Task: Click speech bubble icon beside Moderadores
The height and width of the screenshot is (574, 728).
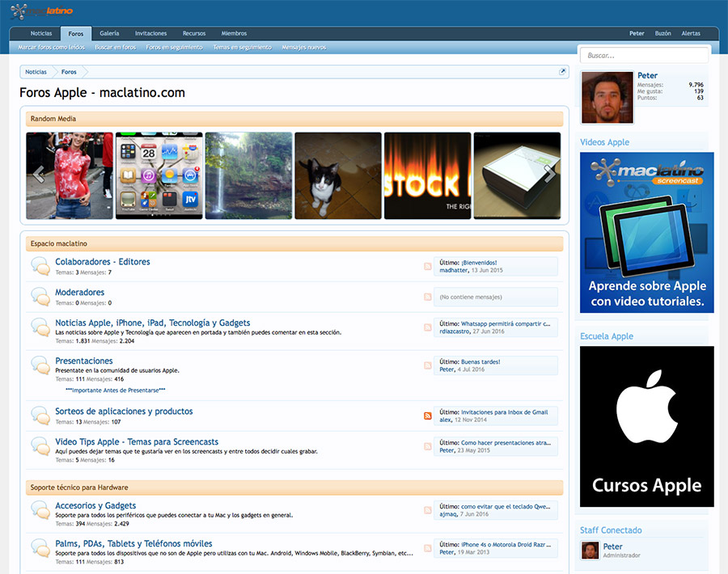Action: pos(41,297)
